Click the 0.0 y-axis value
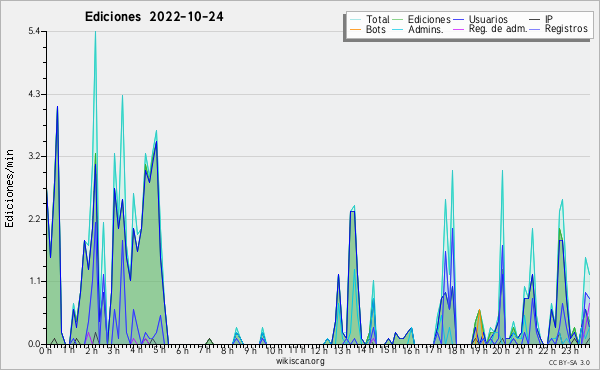The width and height of the screenshot is (600, 370). (x=34, y=344)
